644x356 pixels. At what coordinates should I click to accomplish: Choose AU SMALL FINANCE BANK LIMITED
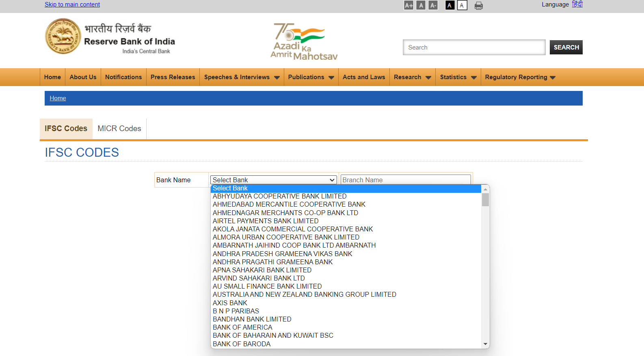pos(346,286)
